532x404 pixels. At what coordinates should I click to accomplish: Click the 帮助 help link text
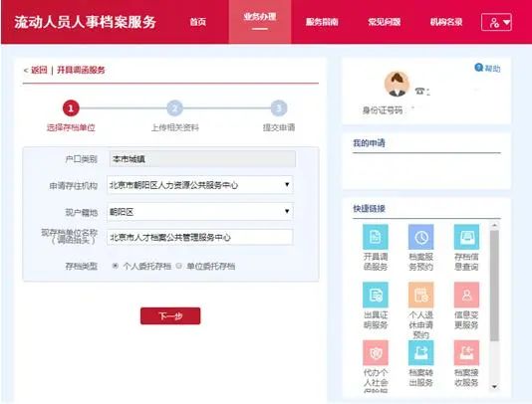(x=492, y=68)
